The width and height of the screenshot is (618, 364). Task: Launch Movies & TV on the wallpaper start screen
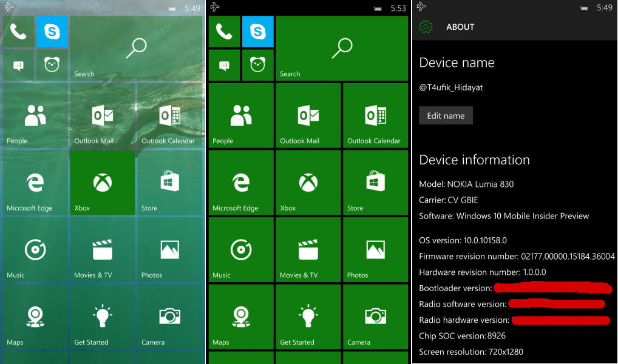pos(103,250)
